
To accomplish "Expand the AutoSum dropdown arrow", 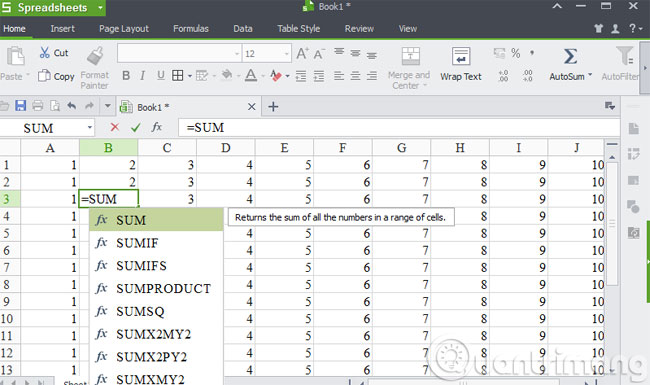I will click(x=590, y=76).
